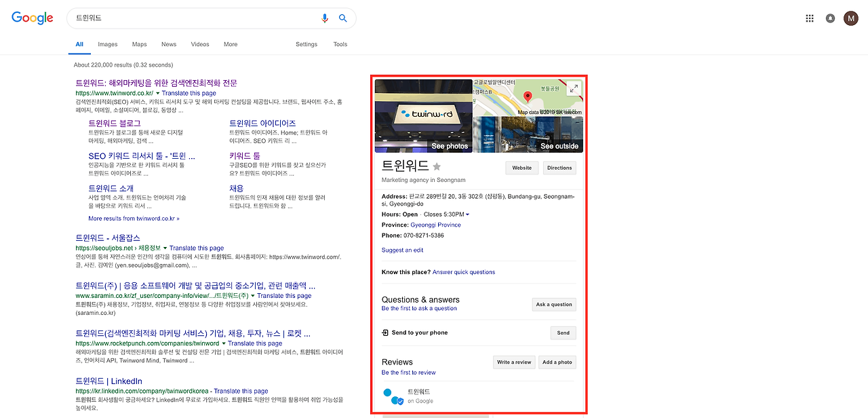Click the voice search microphone icon
This screenshot has height=418, width=868.
coord(324,18)
